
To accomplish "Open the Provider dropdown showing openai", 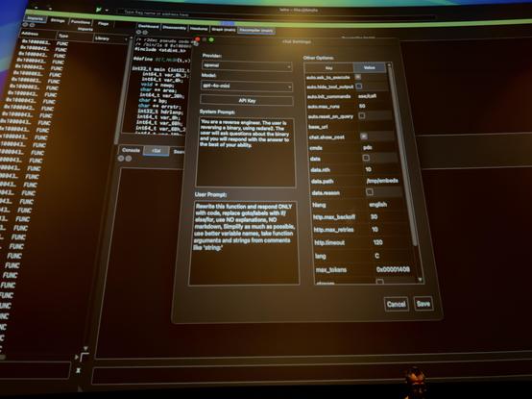I will (x=247, y=65).
